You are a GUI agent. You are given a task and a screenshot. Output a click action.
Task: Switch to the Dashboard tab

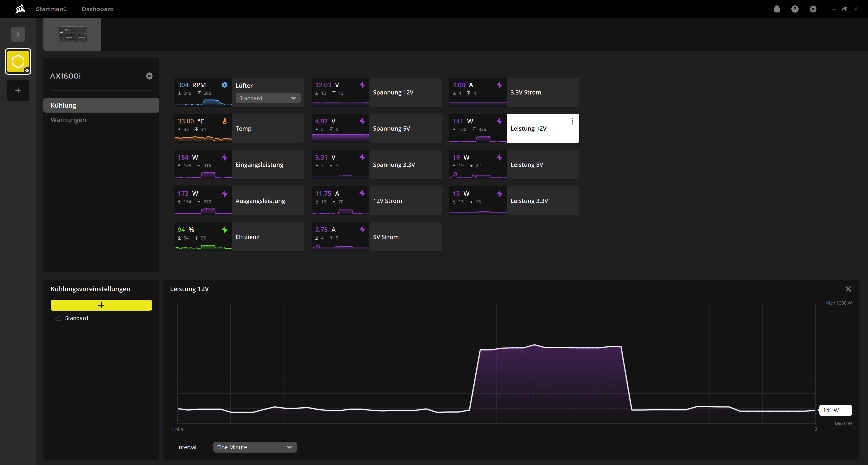[97, 9]
